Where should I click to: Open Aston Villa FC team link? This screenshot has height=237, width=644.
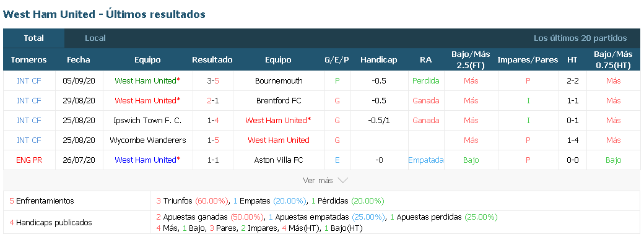point(279,160)
